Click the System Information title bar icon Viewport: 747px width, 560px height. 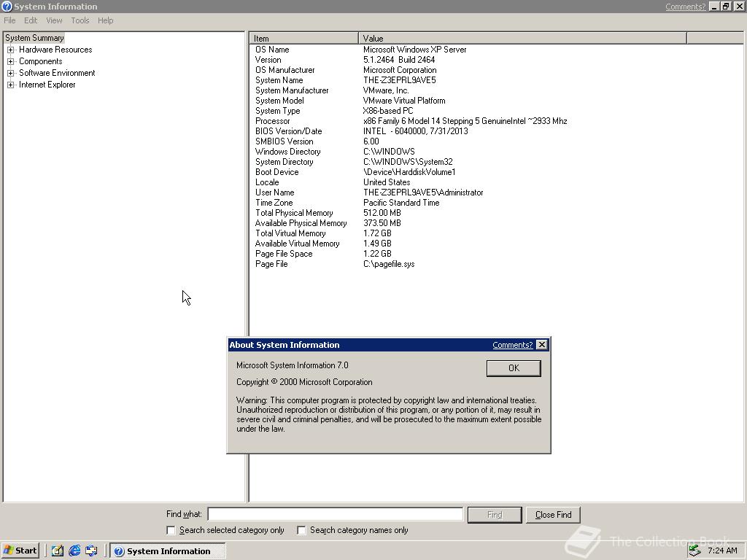[x=7, y=6]
